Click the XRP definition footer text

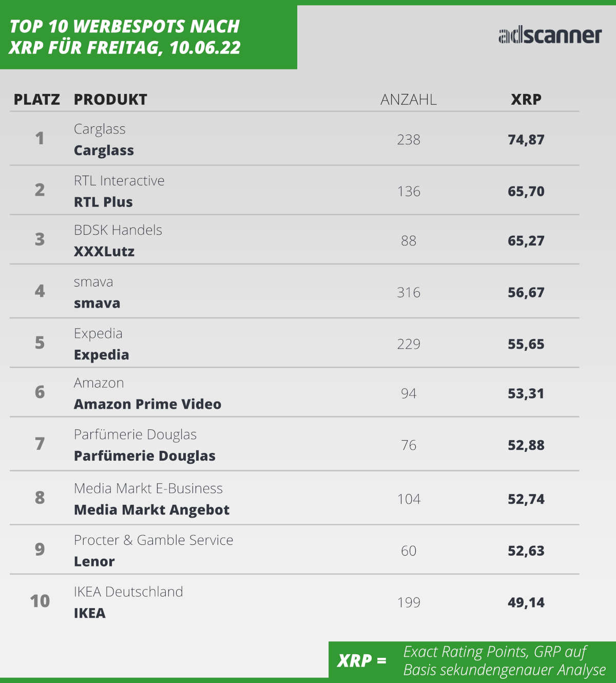point(504,660)
